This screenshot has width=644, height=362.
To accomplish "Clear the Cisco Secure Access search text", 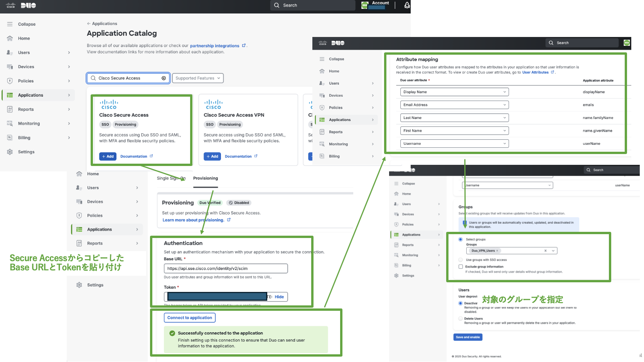I will pos(164,78).
